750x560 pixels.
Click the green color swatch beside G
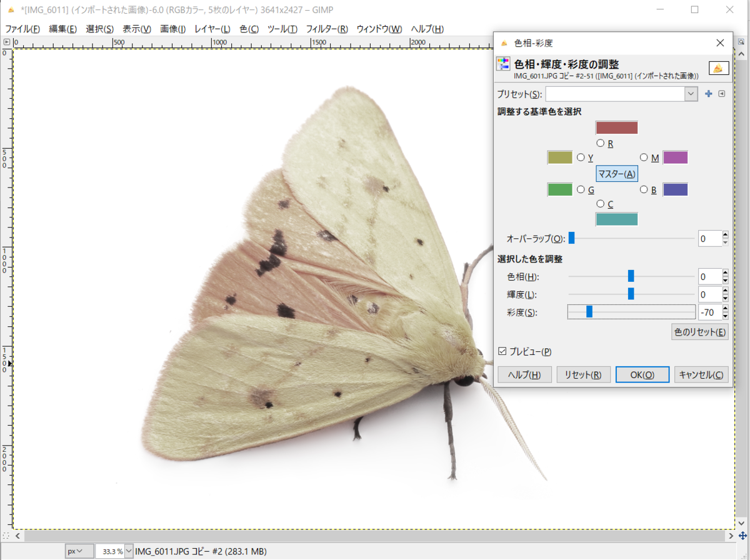coord(560,189)
